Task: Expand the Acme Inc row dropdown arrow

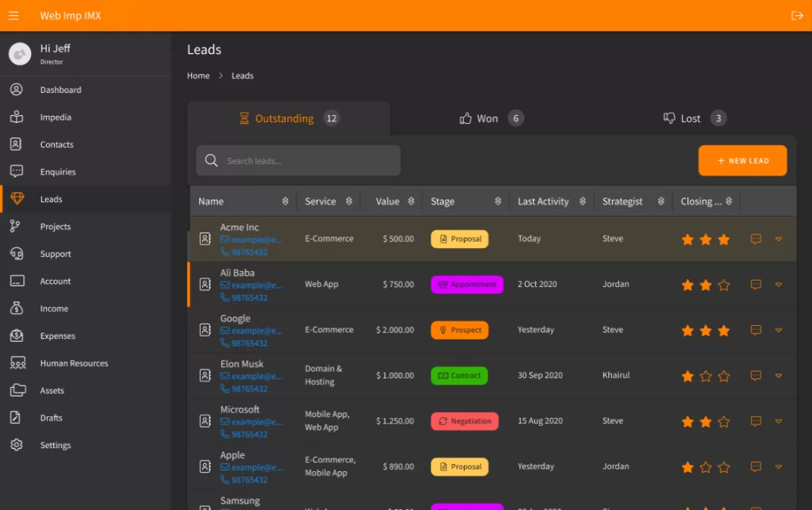Action: (x=779, y=239)
